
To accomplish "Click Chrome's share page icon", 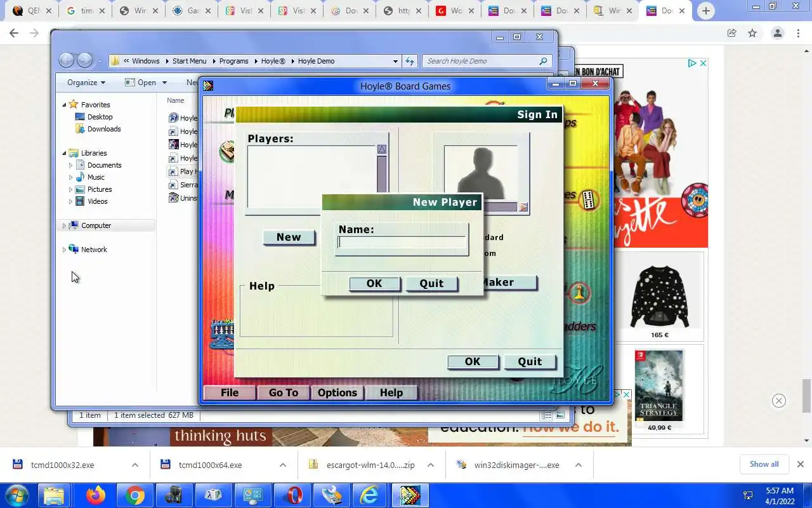I will click(x=731, y=33).
